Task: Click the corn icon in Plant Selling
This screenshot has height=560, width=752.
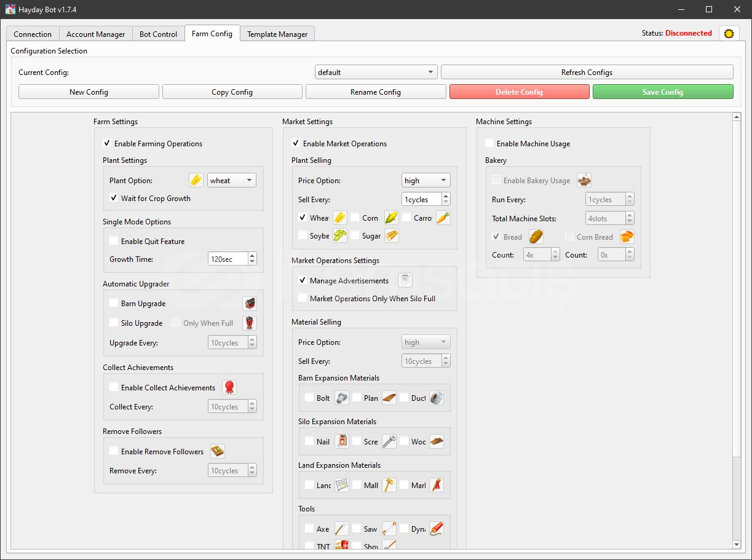Action: pyautogui.click(x=391, y=218)
